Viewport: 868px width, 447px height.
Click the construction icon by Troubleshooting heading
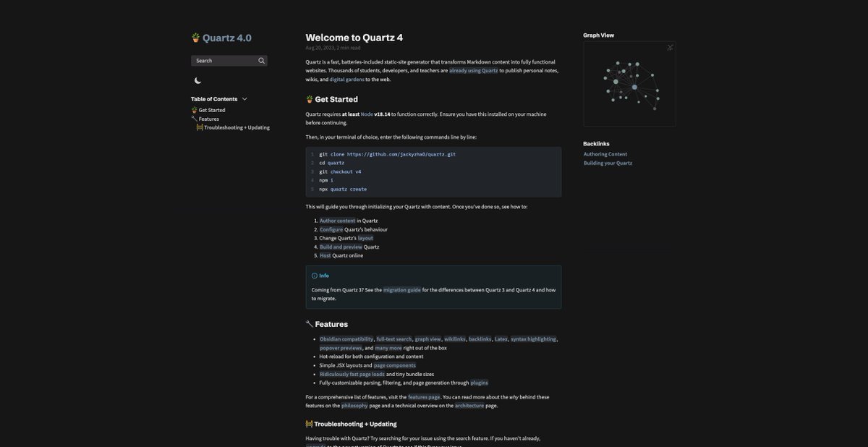(x=309, y=424)
